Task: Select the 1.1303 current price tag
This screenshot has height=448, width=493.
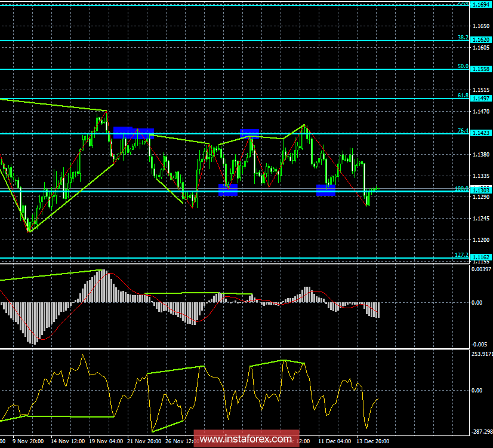Action: [x=481, y=189]
